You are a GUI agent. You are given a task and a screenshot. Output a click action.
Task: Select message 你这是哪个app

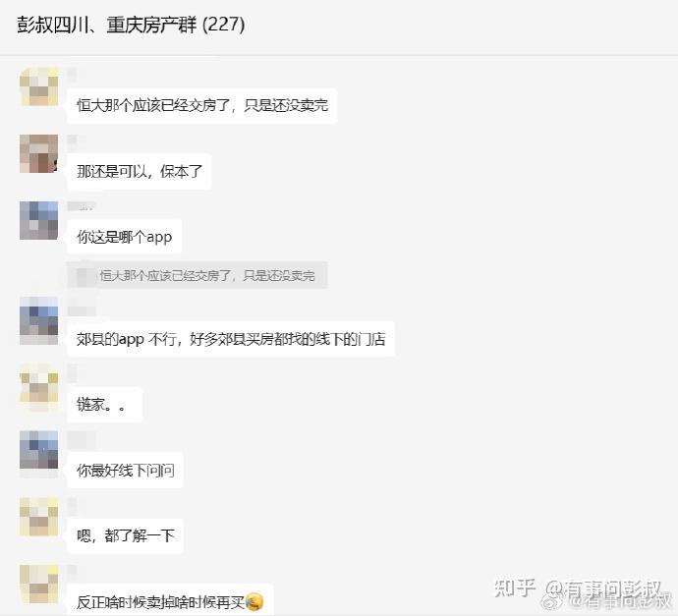tap(125, 237)
